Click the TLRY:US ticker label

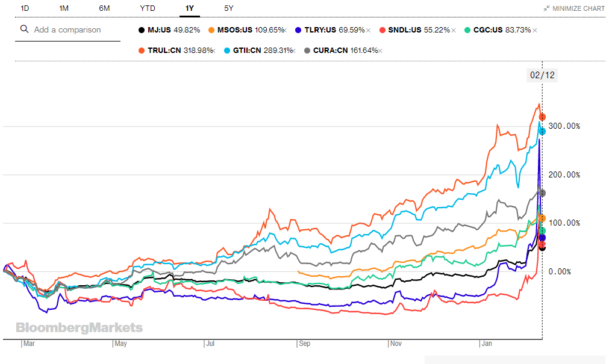320,30
